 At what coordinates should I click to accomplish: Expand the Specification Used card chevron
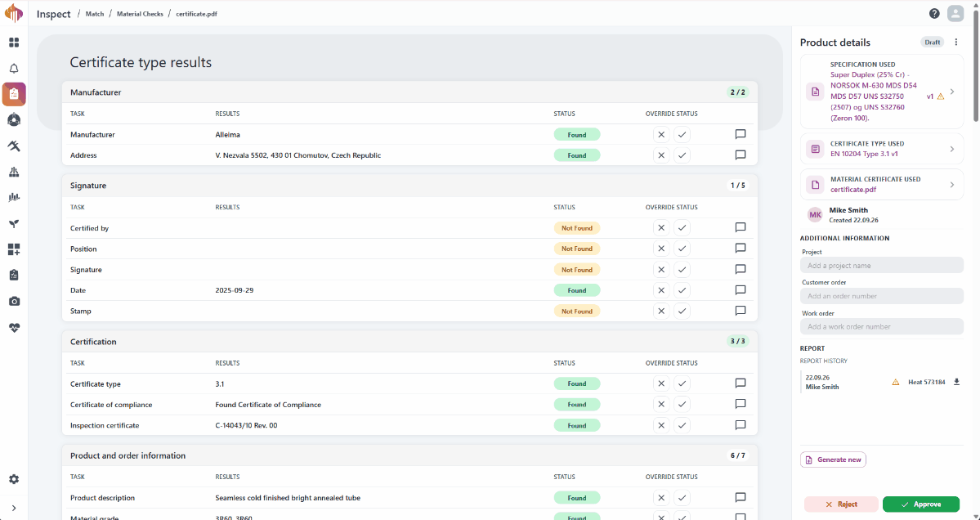click(952, 92)
